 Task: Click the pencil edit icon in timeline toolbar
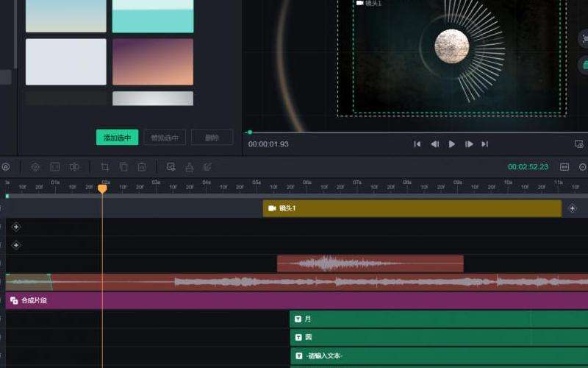(x=208, y=167)
